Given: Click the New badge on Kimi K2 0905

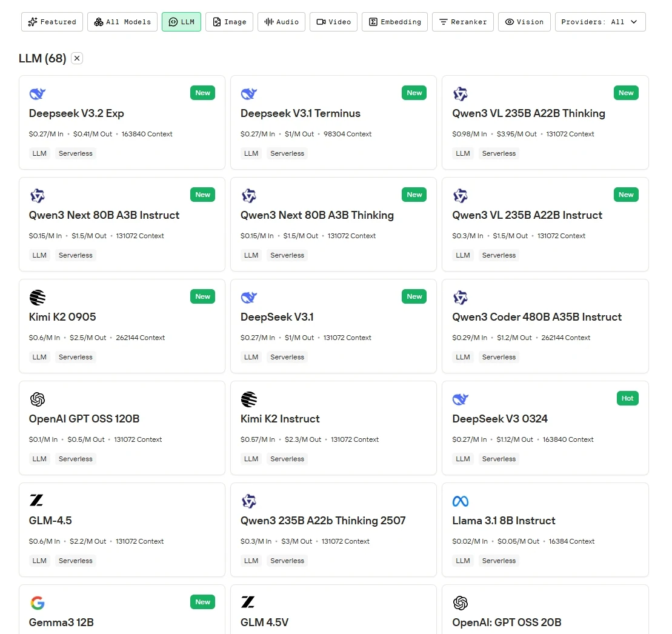Looking at the screenshot, I should click(203, 296).
